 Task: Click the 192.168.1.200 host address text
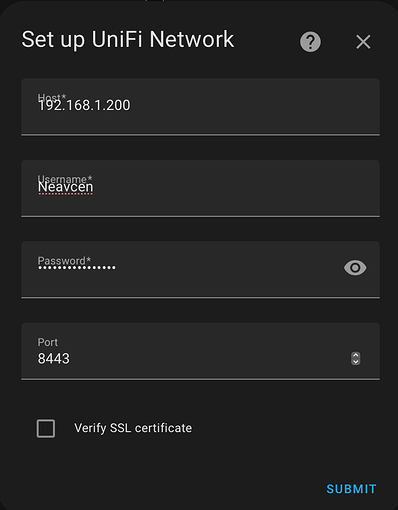tap(84, 106)
